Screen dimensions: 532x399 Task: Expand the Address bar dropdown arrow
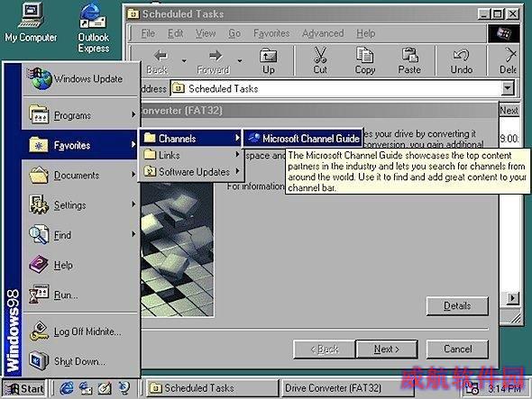(x=508, y=88)
